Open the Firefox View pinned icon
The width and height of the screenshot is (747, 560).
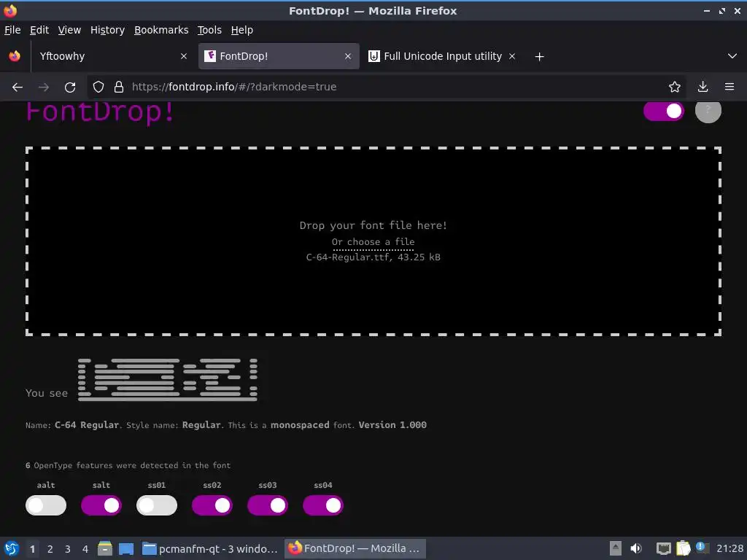(x=15, y=56)
